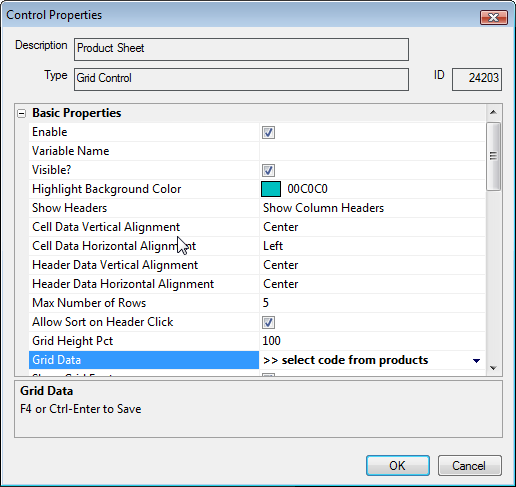
Task: Click the Type field showing Grid Control
Action: click(241, 79)
